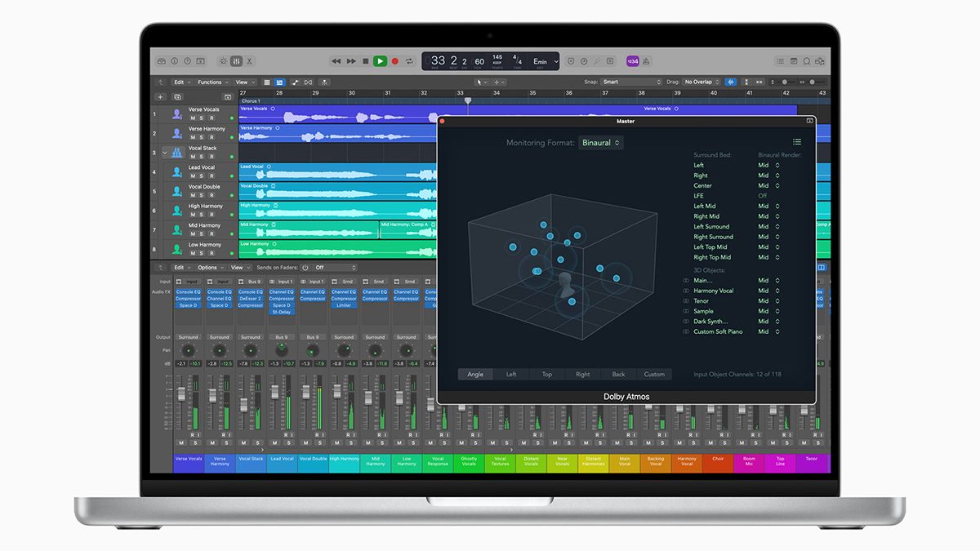Image resolution: width=980 pixels, height=551 pixels.
Task: Stop playback with the square Stop button
Action: (x=365, y=61)
